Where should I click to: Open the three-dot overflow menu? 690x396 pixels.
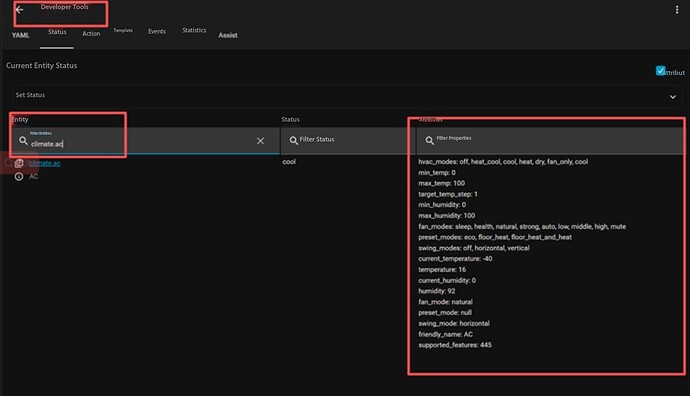(x=677, y=10)
